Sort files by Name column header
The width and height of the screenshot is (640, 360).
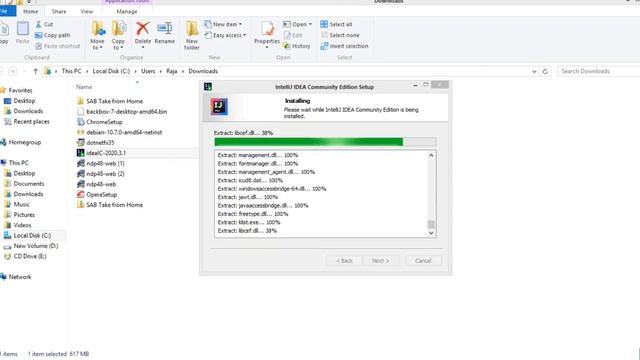point(84,87)
